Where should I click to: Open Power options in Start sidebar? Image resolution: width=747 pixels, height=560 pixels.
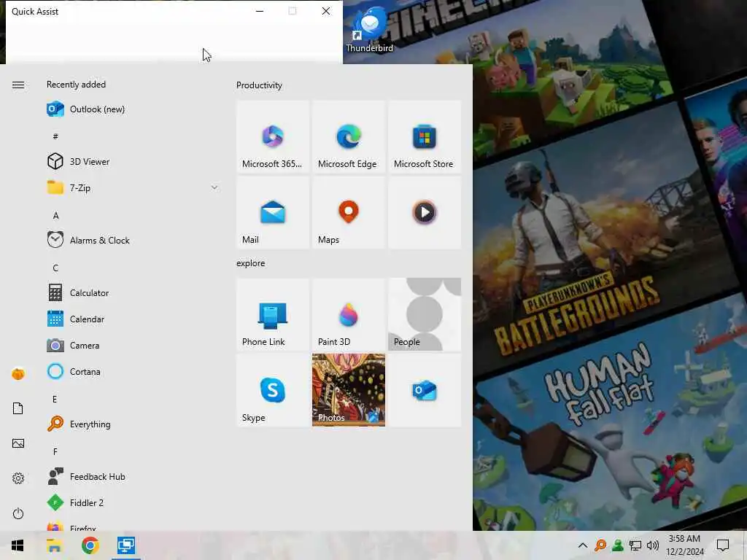pos(18,513)
